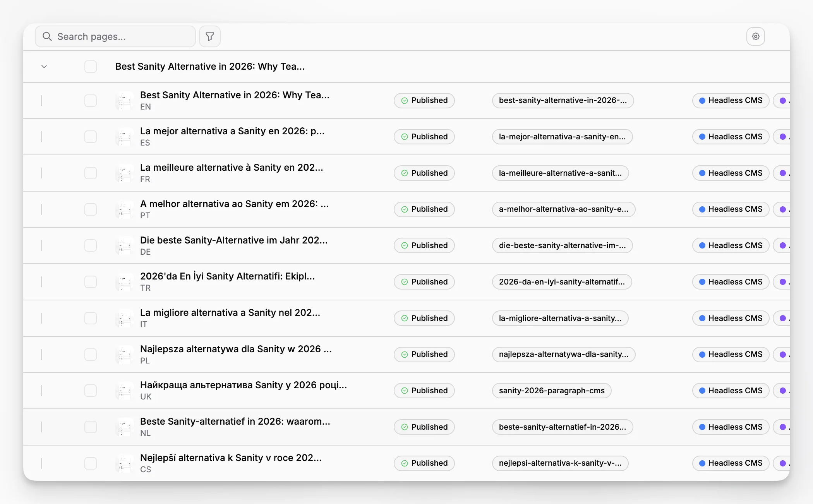Open 'Найкраща альтернатива Sanity' page

pyautogui.click(x=244, y=385)
